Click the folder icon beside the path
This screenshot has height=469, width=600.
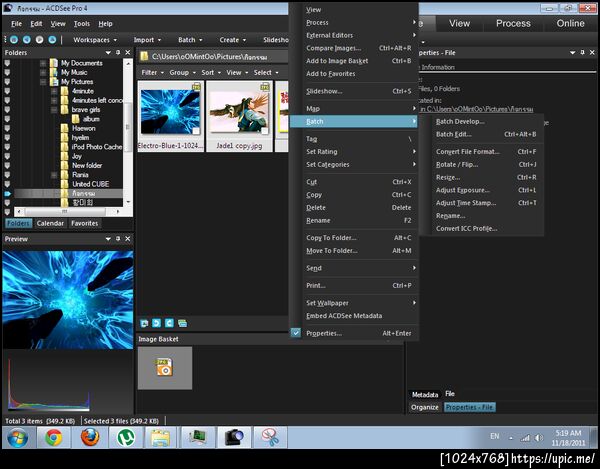point(144,57)
